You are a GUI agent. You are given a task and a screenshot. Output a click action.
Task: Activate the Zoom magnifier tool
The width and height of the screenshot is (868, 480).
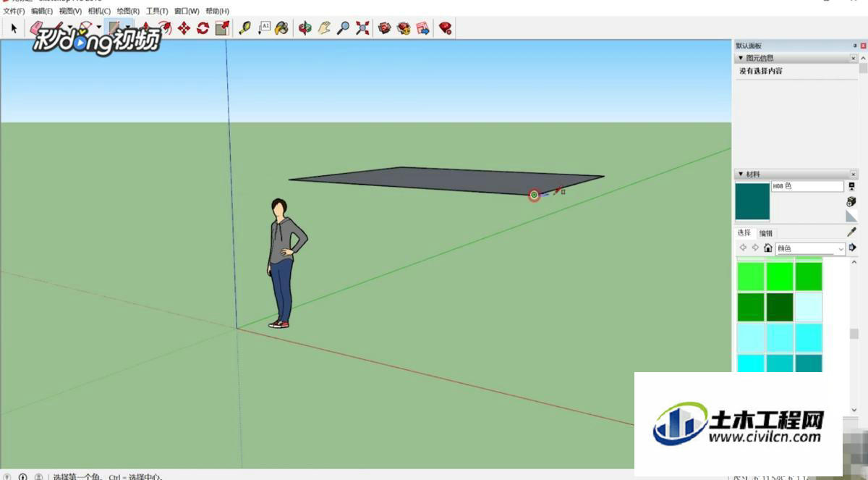point(343,28)
